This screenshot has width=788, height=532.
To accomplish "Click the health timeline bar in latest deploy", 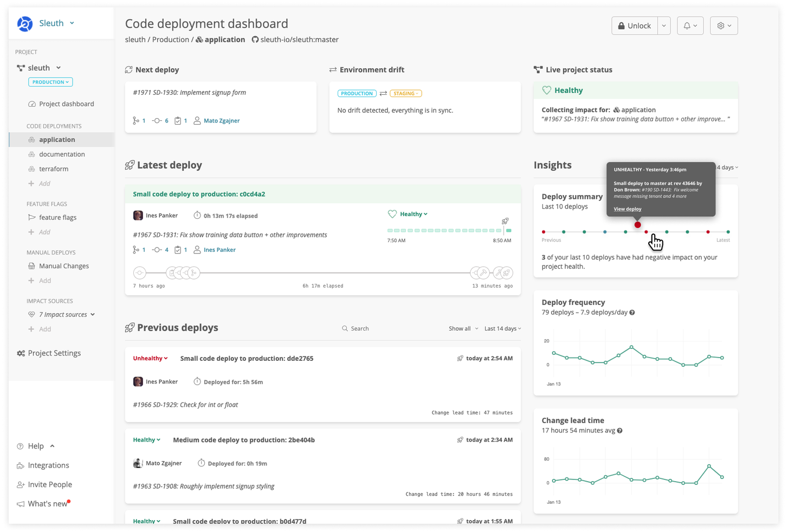I will (449, 231).
